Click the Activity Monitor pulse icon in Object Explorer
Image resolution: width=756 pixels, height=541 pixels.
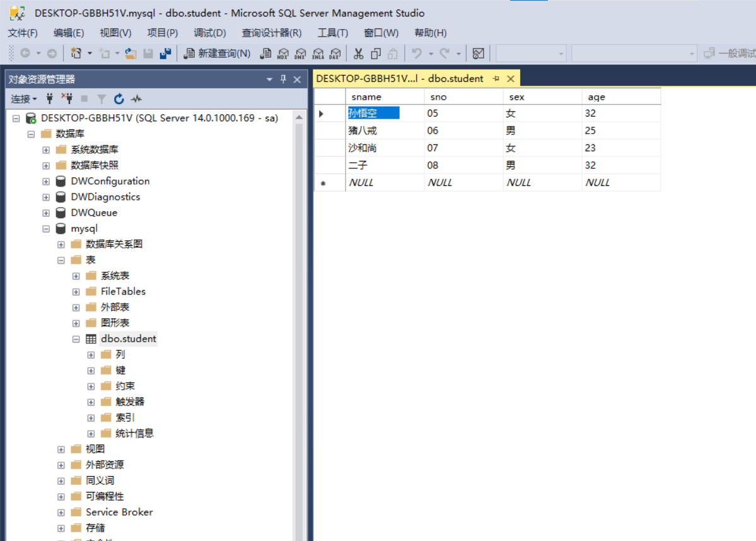pos(137,99)
